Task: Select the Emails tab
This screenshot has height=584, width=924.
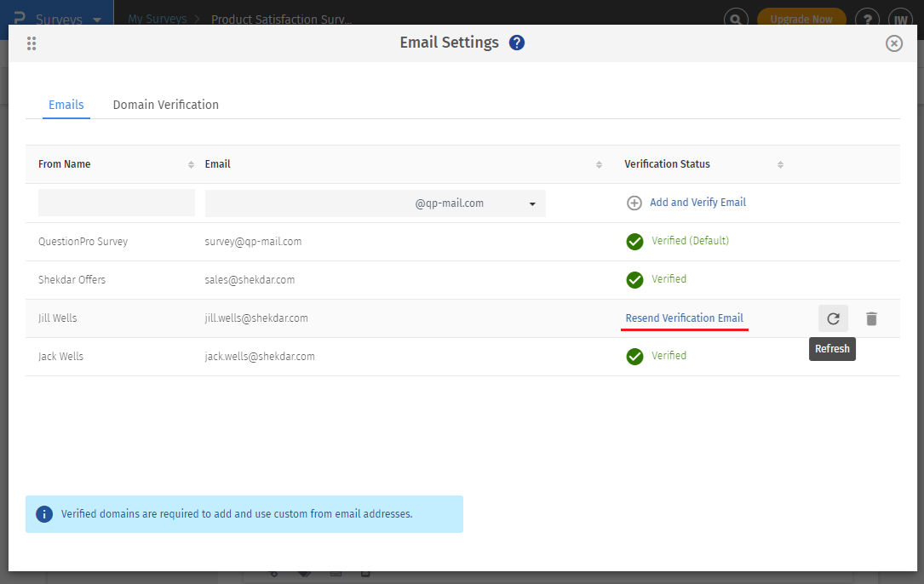Action: coord(66,105)
